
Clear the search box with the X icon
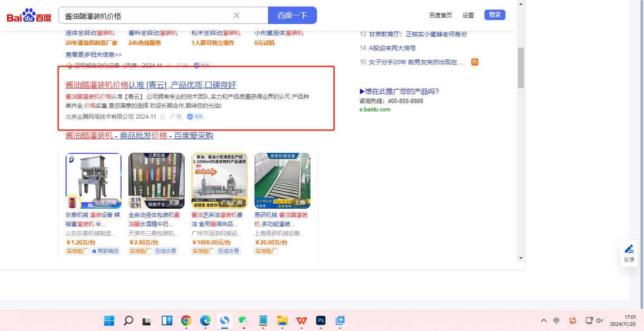point(237,15)
